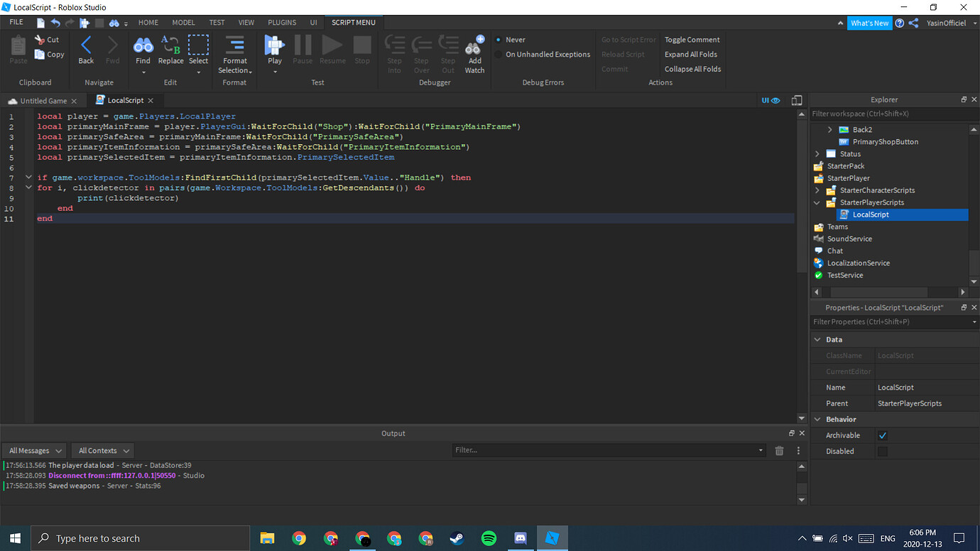This screenshot has width=980, height=551.
Task: Select the On Unhandled Exceptions radio button
Action: tap(498, 54)
